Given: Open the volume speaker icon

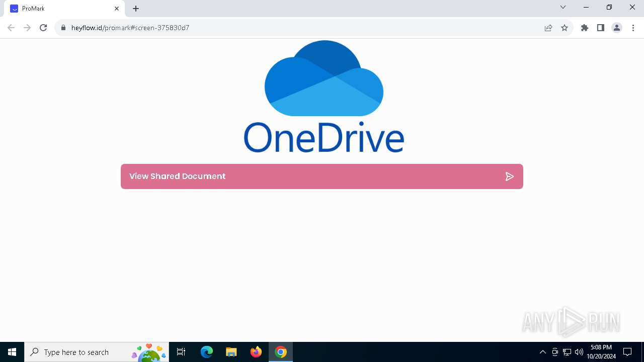Looking at the screenshot, I should point(579,352).
